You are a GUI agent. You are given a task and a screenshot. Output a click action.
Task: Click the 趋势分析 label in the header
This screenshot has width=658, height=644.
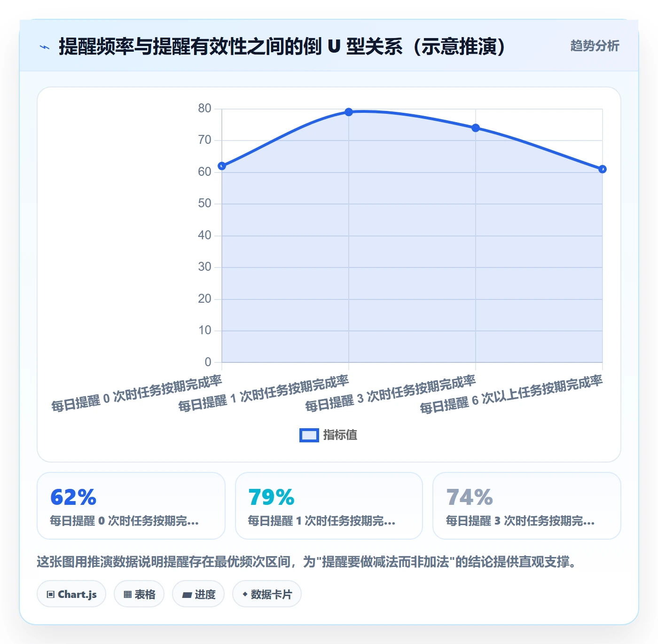click(x=595, y=46)
